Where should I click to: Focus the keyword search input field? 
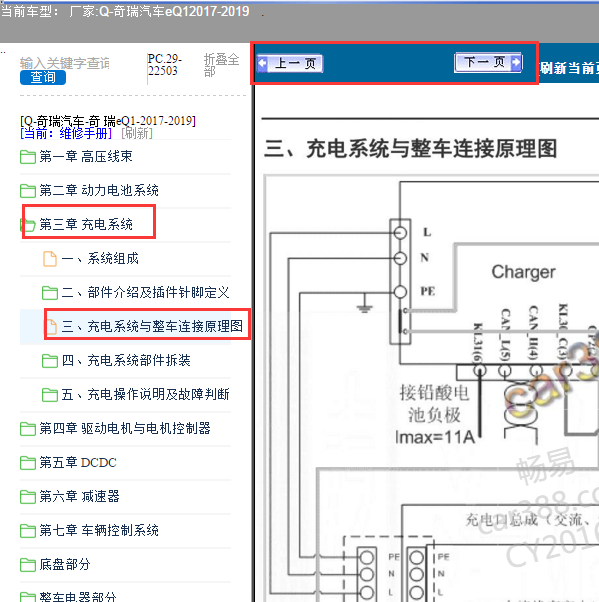[65, 63]
